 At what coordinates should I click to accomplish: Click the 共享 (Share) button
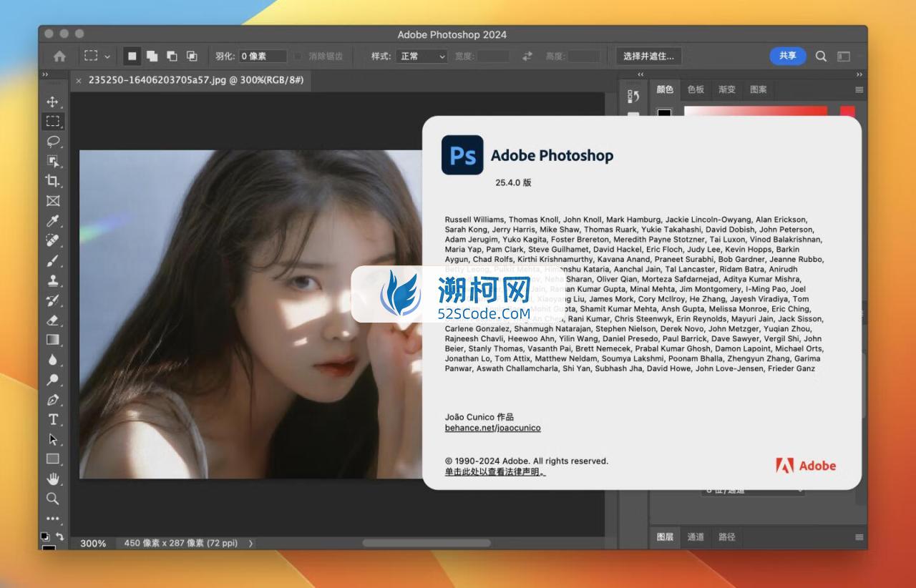tap(788, 56)
